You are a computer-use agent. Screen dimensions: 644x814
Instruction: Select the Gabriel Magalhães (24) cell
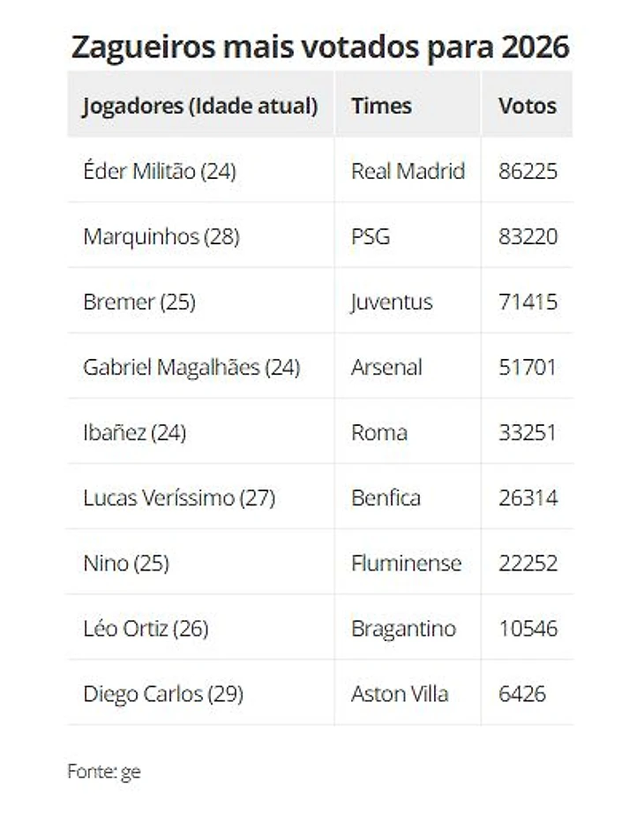[x=191, y=367]
